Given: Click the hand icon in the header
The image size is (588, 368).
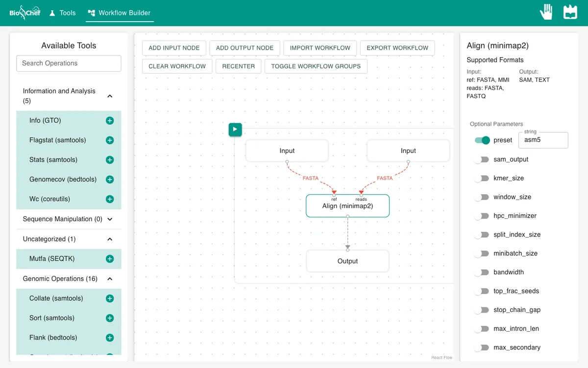Looking at the screenshot, I should click(546, 12).
